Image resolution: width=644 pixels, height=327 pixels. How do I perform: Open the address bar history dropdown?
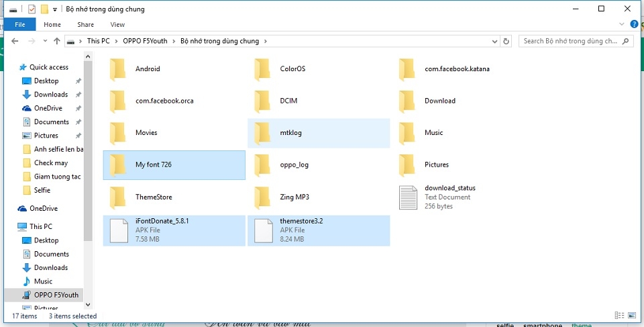[x=495, y=41]
